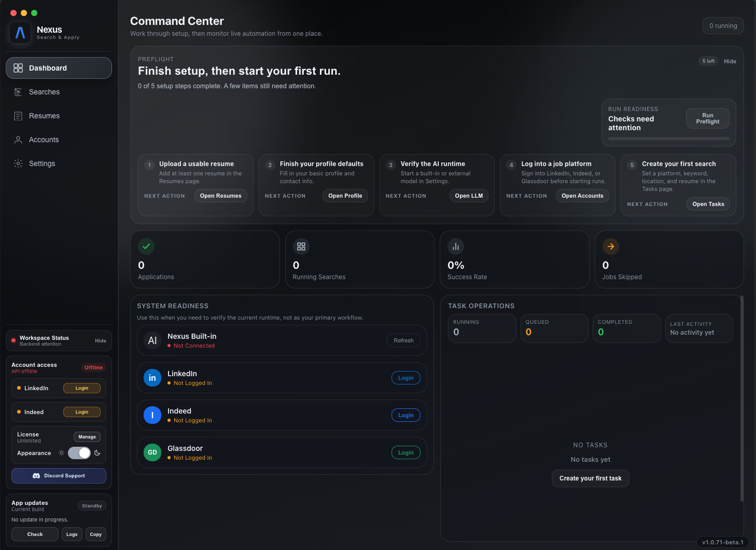Click the green checkmark Applications icon
Screen dimensions: 756x550
pos(146,246)
